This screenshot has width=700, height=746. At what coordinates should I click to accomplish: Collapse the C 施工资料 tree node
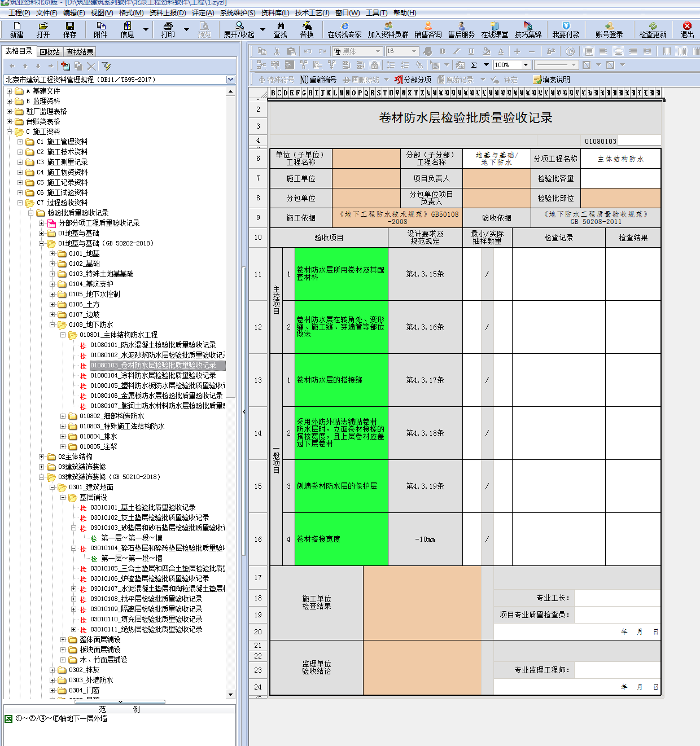click(x=9, y=132)
